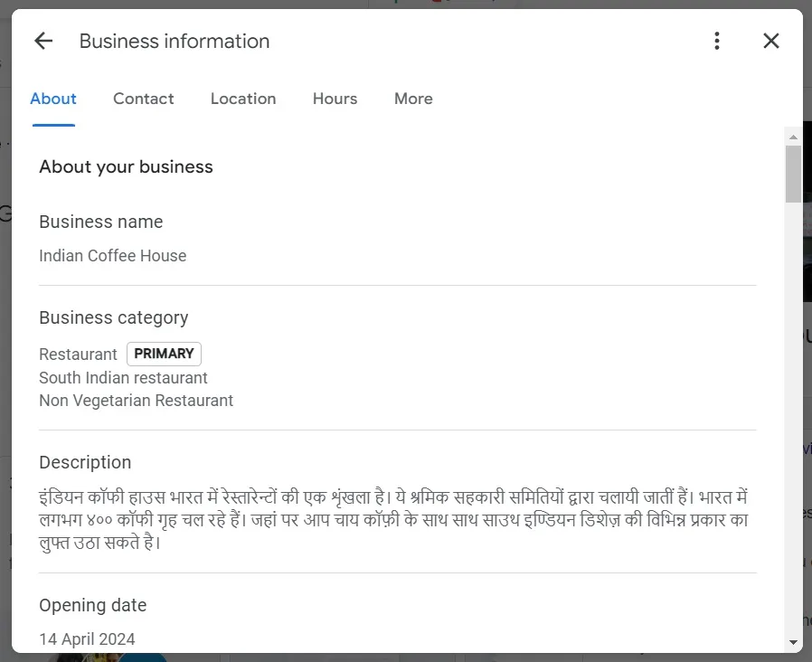Screen dimensions: 812x662
Task: Click the PRIMARY badge
Action: (x=165, y=354)
